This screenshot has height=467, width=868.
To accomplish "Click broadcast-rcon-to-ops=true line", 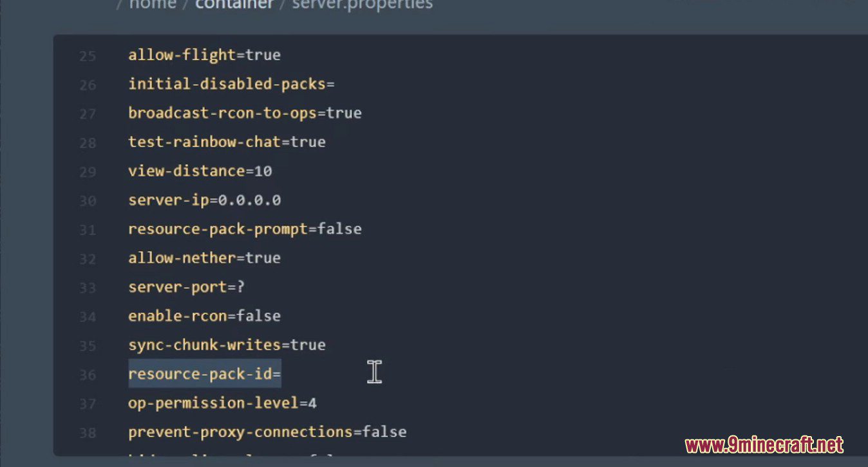I will (x=245, y=113).
